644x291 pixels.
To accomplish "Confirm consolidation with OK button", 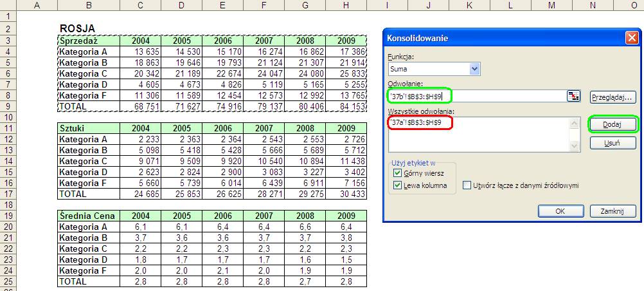I will (x=560, y=211).
